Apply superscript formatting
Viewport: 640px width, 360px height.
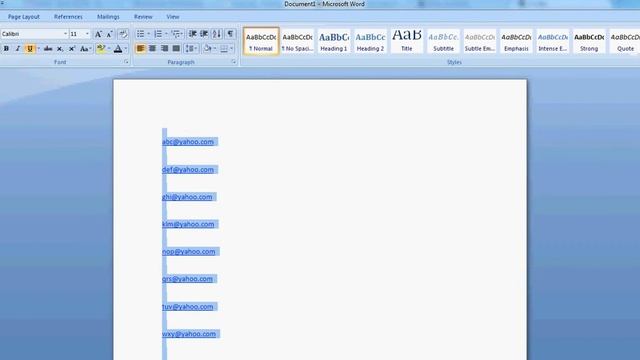(71, 49)
